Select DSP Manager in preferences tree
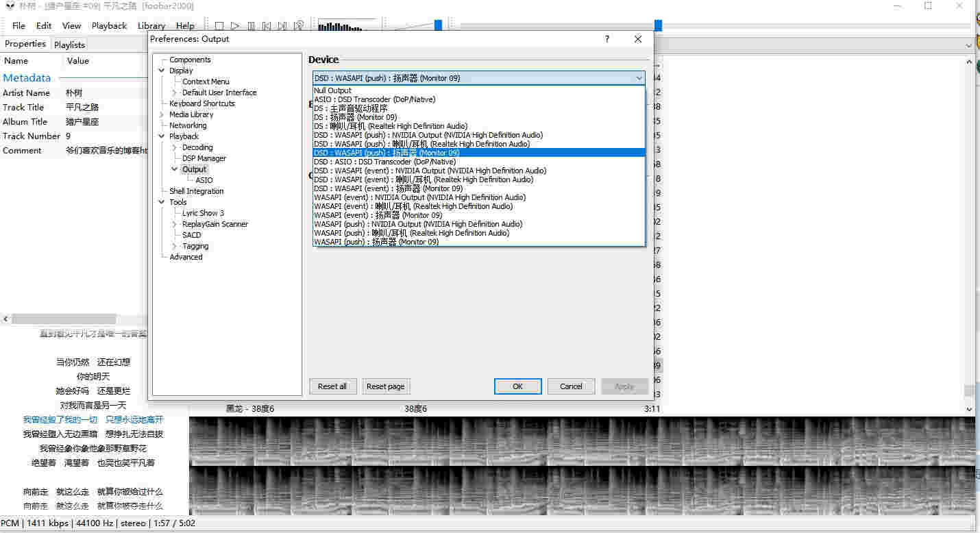The image size is (980, 533). click(x=204, y=158)
